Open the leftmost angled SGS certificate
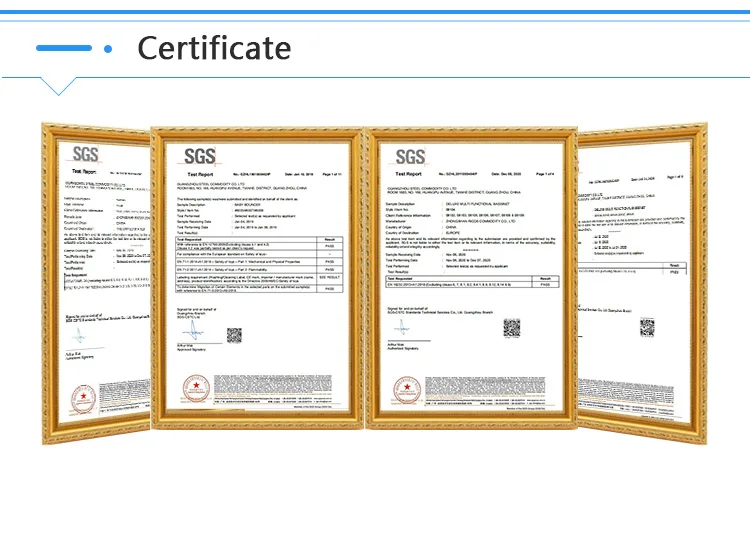750x553 pixels. point(96,283)
